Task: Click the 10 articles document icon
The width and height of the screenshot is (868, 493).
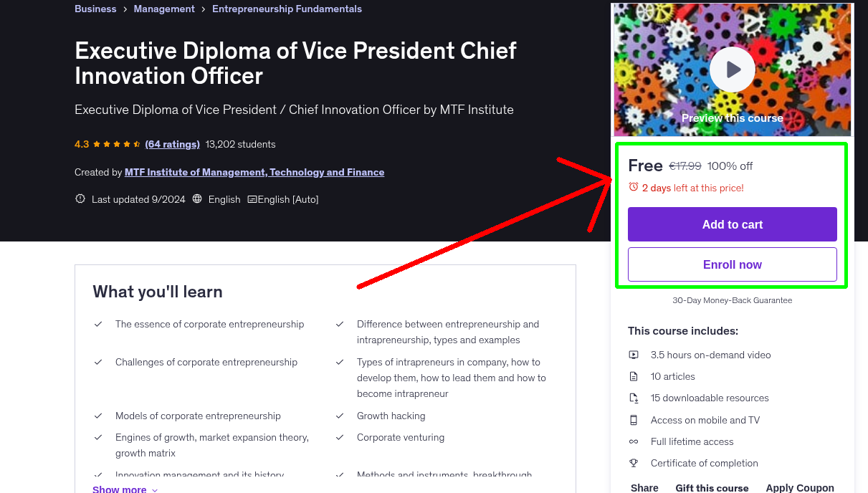Action: point(634,375)
